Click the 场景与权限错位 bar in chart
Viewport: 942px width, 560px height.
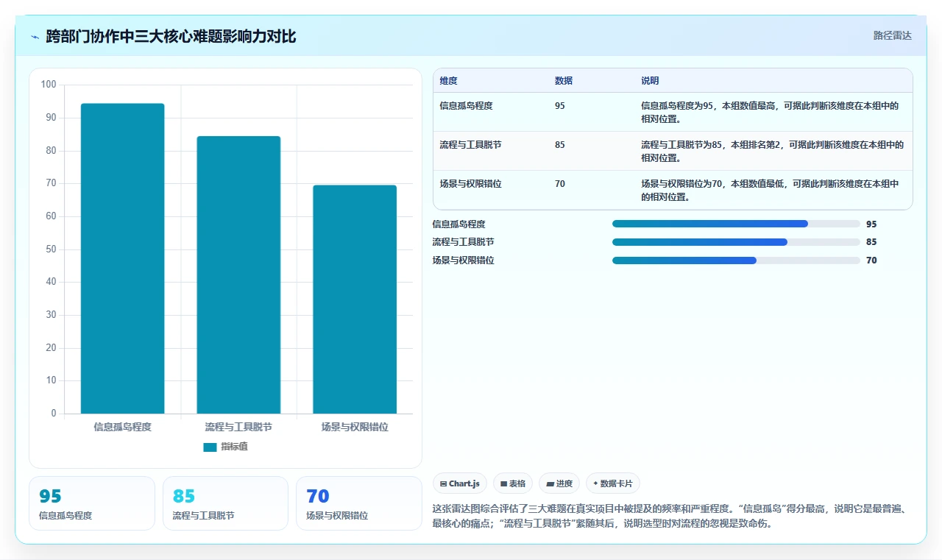click(355, 300)
